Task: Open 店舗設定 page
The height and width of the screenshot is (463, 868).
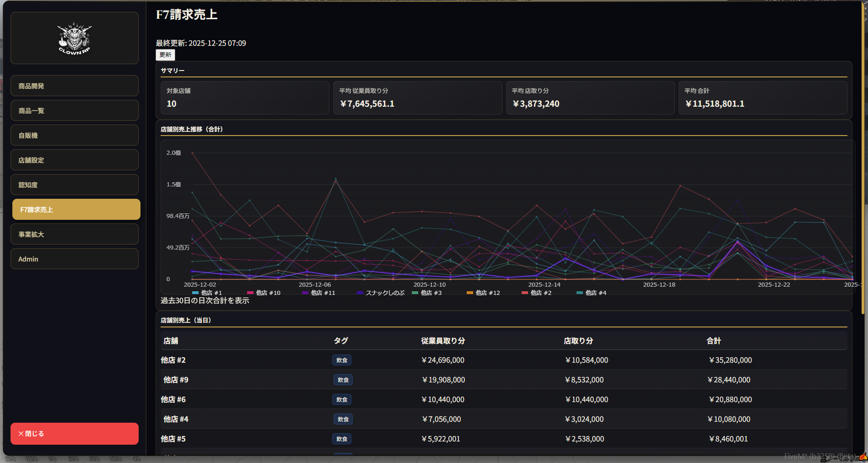Action: [75, 160]
